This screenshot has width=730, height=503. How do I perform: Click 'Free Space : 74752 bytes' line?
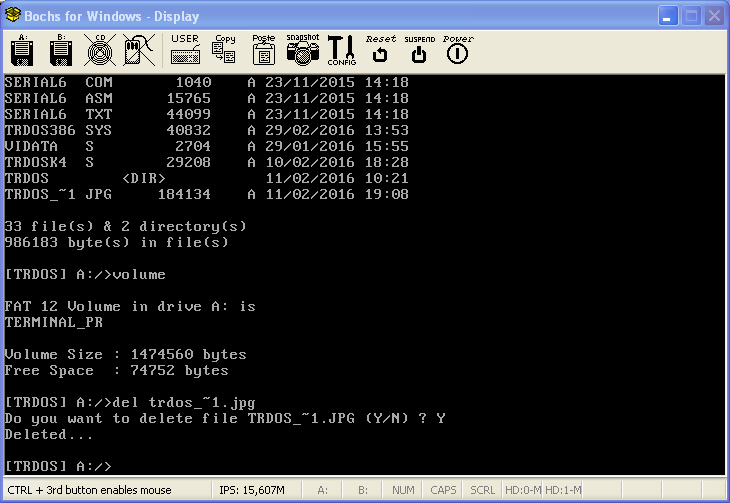[x=116, y=371]
